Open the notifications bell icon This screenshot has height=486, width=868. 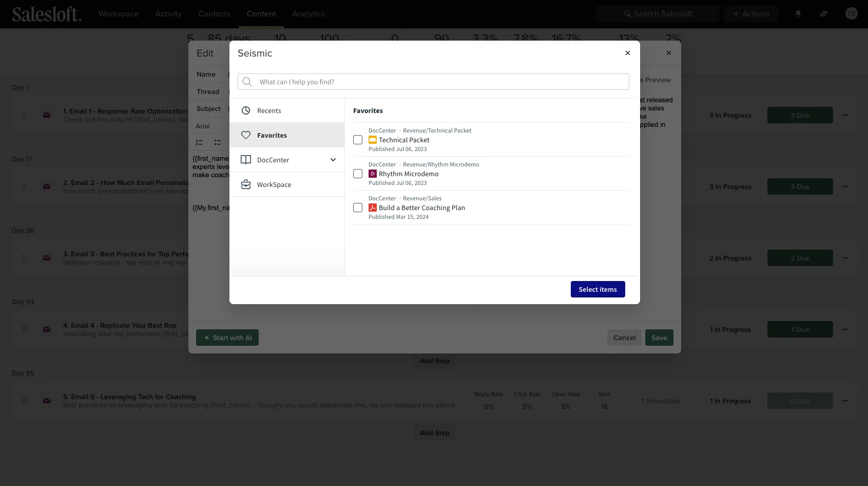click(798, 14)
